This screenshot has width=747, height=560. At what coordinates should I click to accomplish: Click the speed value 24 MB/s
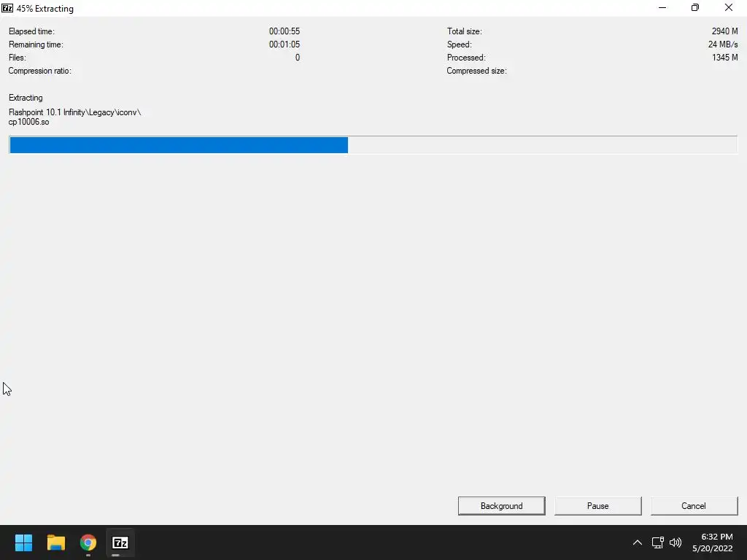(x=723, y=44)
